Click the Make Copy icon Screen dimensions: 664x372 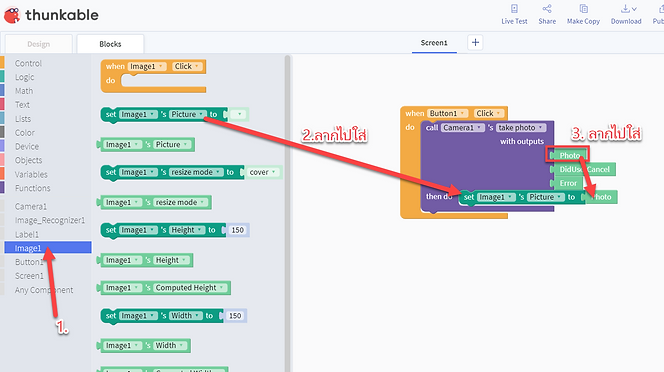pos(583,9)
